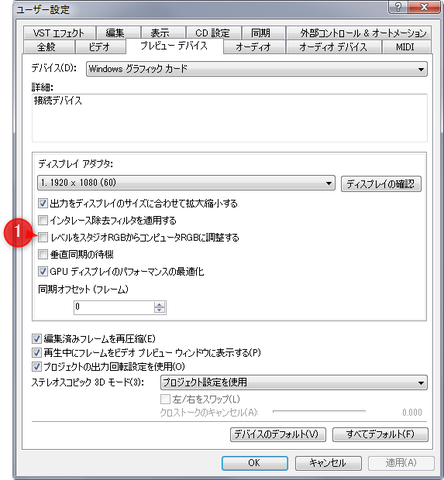Open the MIDI tab
The height and width of the screenshot is (480, 444).
pos(407,47)
